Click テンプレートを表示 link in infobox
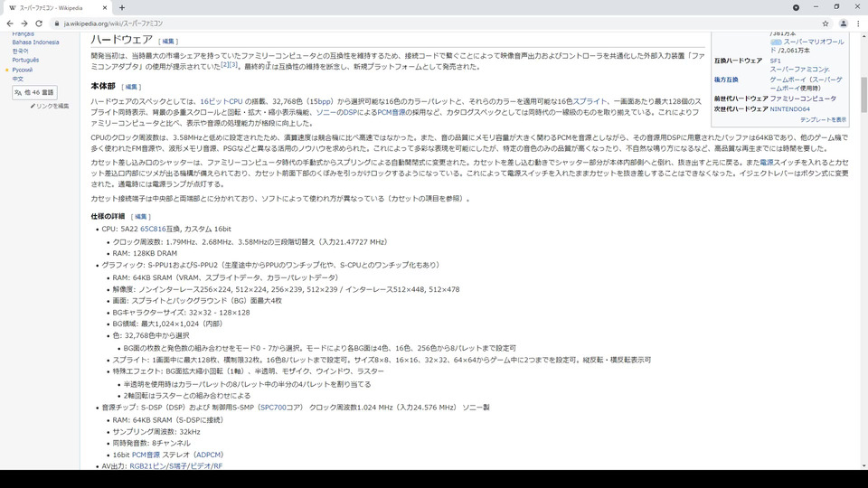 coord(823,120)
